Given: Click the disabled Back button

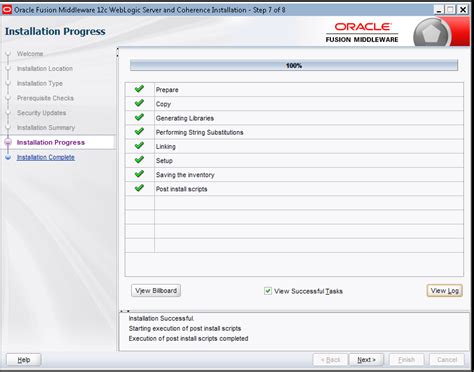Looking at the screenshot, I should (330, 360).
